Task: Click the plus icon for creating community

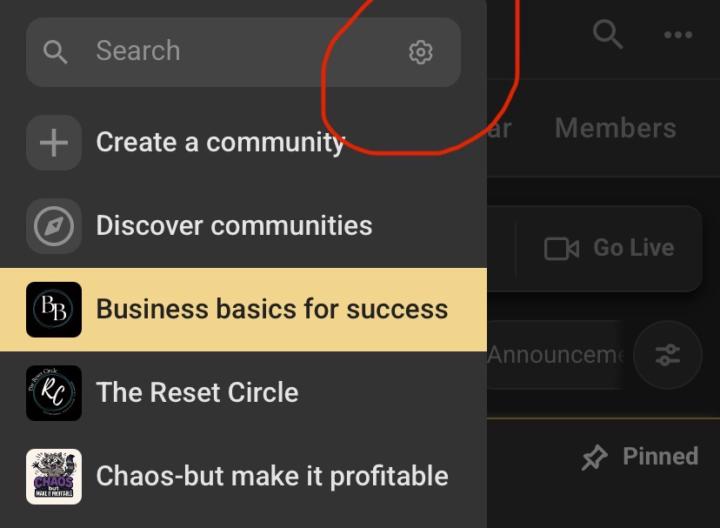Action: point(54,143)
